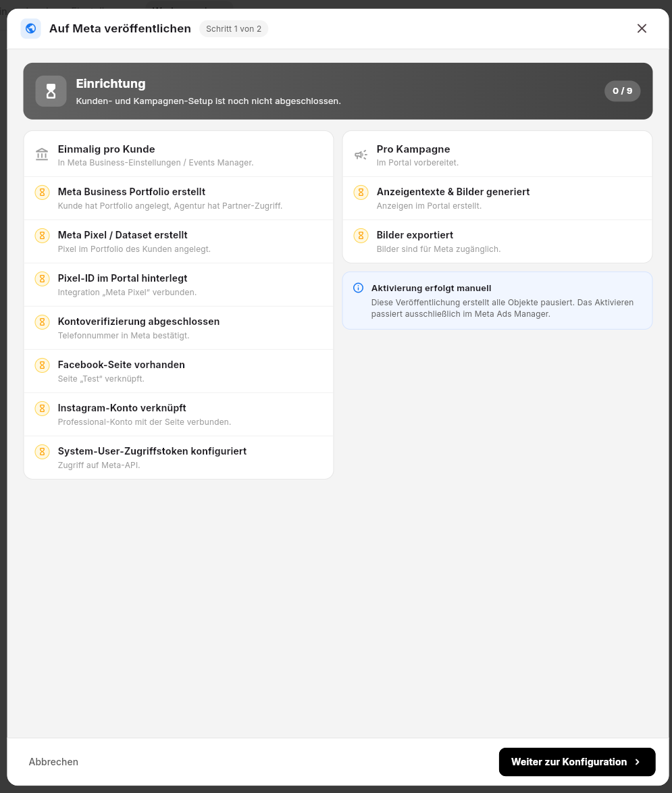
Task: Click text In Meta Business-Einstellungen / Events Manager
Action: (156, 163)
